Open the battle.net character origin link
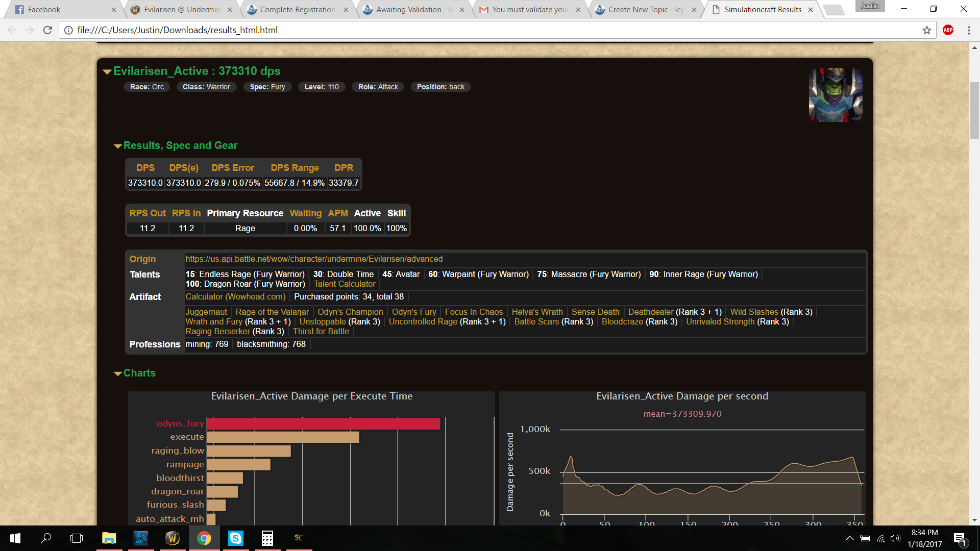Screen dimensions: 980x551 pos(314,259)
